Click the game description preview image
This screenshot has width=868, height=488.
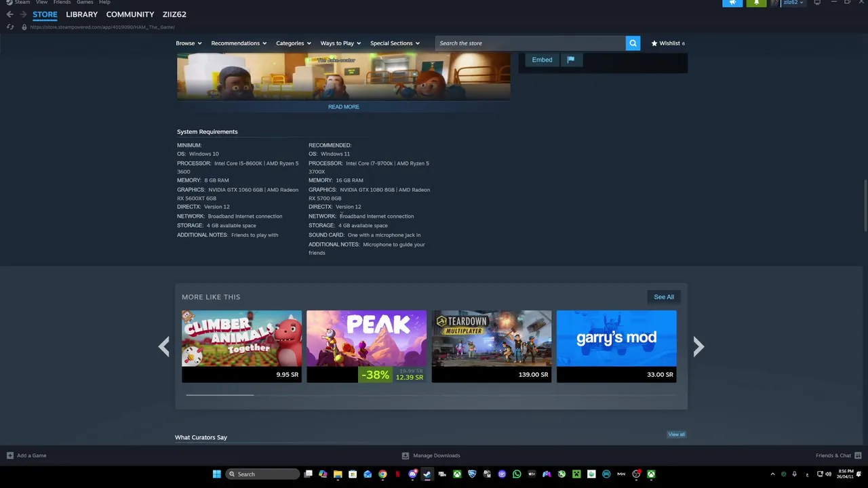click(x=344, y=76)
